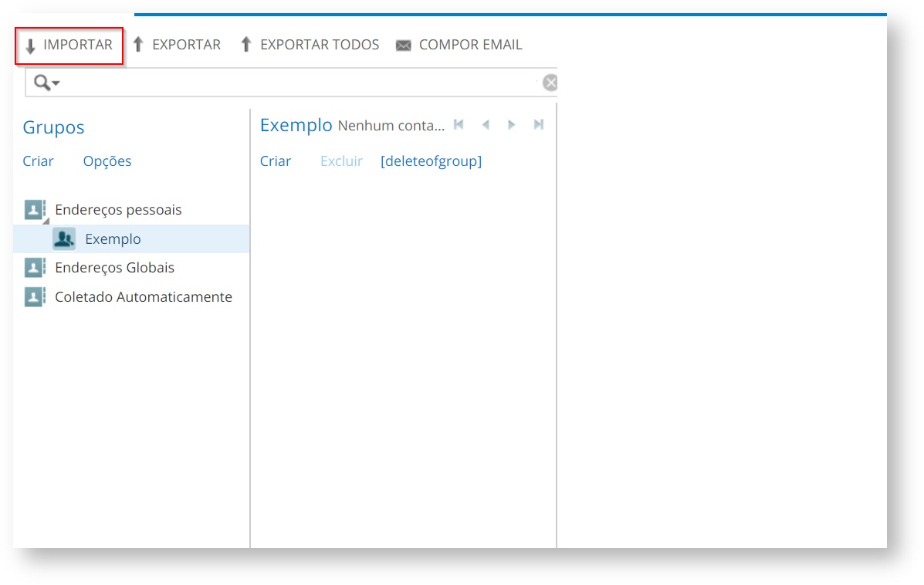Clear the search field with X icon
924x585 pixels.
tap(550, 83)
